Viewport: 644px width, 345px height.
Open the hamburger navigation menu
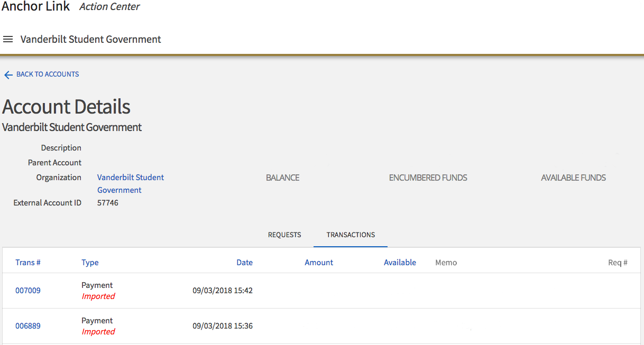click(8, 40)
